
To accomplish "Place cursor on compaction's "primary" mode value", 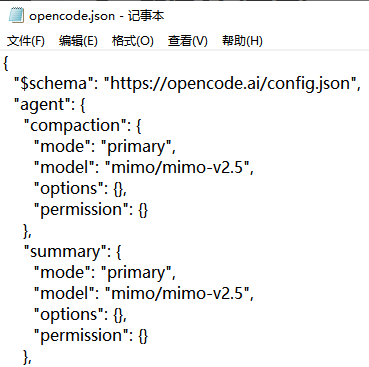I will (136, 147).
